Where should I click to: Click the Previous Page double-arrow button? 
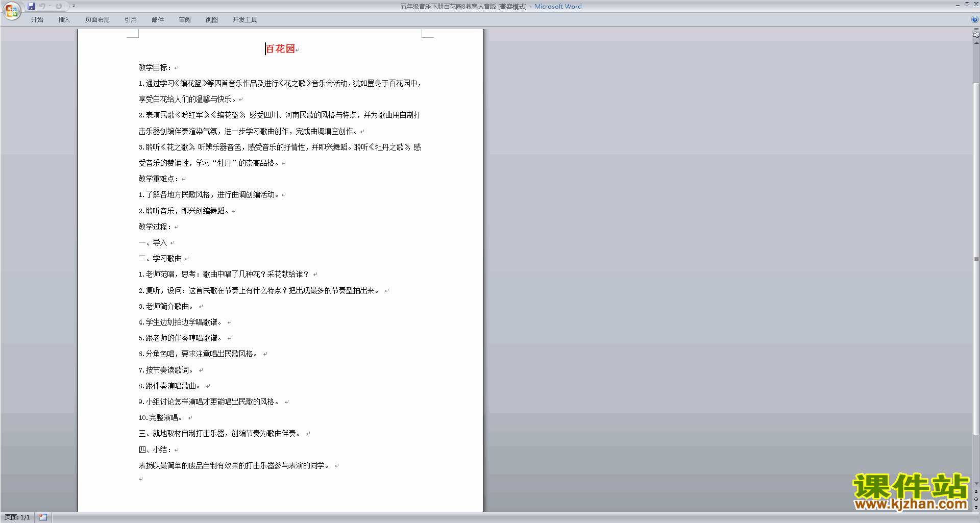point(976,491)
